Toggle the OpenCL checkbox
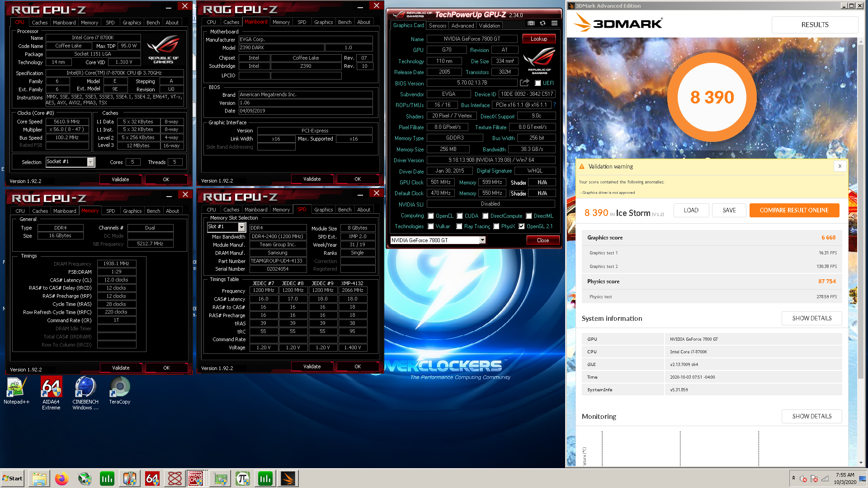This screenshot has width=868, height=488. click(431, 216)
